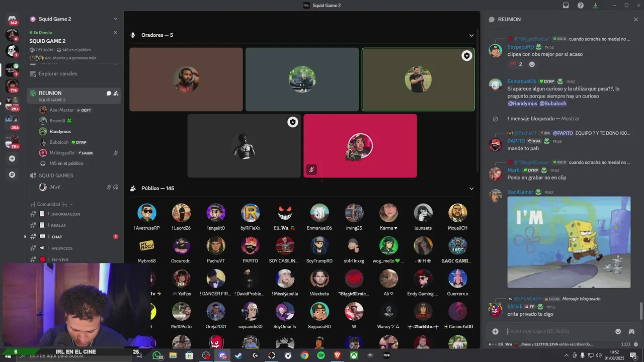Open the Discord inbox icon in title bar
644x362 pixels.
click(566, 6)
